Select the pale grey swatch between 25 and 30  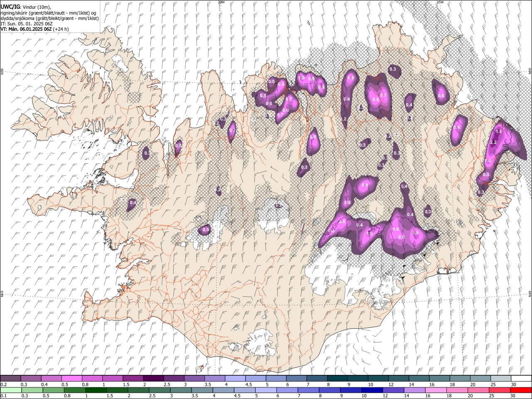tap(501, 378)
